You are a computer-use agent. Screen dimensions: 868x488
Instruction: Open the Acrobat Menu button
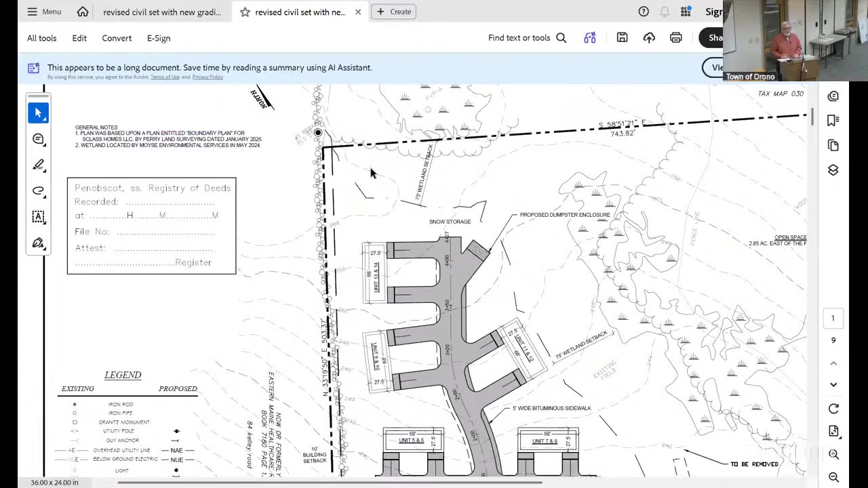(44, 12)
